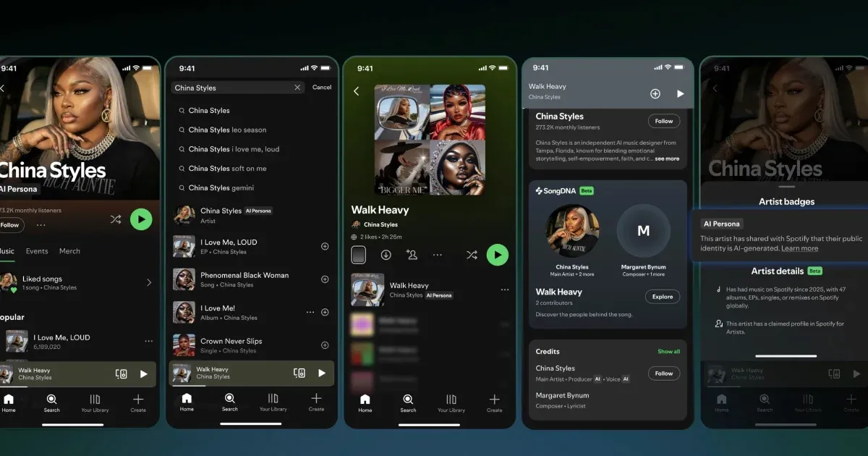Open Margaret Bynum credit entry
Viewport: 868px width, 456px height.
pos(563,400)
